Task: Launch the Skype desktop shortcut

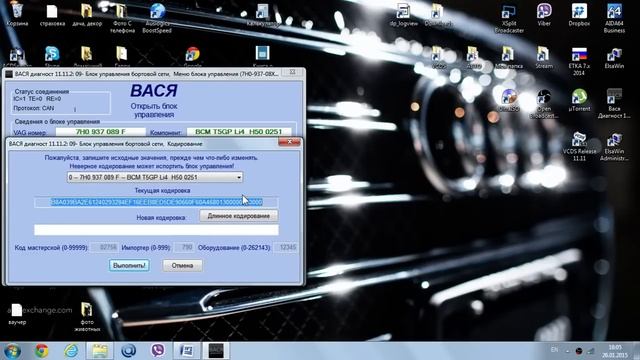Action: [x=52, y=56]
